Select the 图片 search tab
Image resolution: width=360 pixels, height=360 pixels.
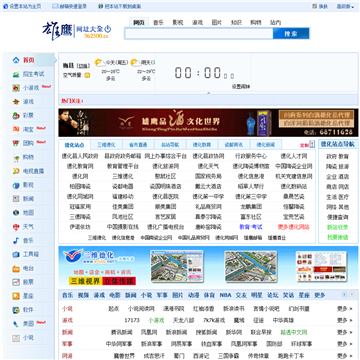coord(217,23)
